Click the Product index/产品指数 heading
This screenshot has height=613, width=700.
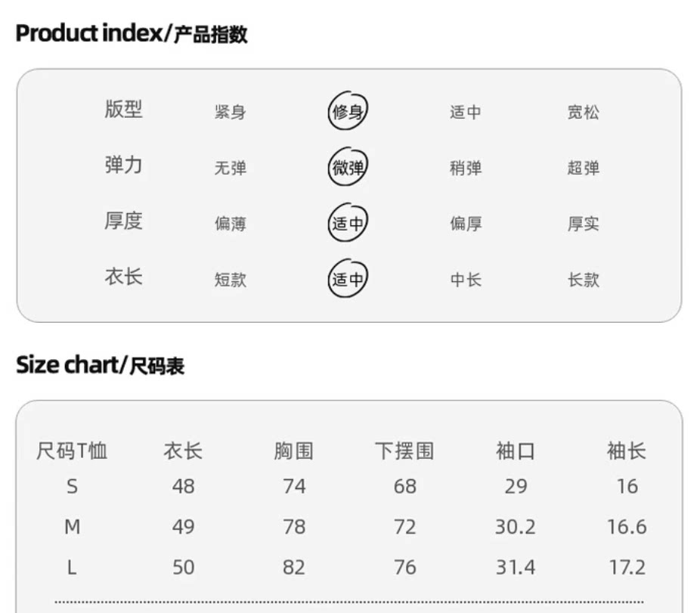(132, 34)
